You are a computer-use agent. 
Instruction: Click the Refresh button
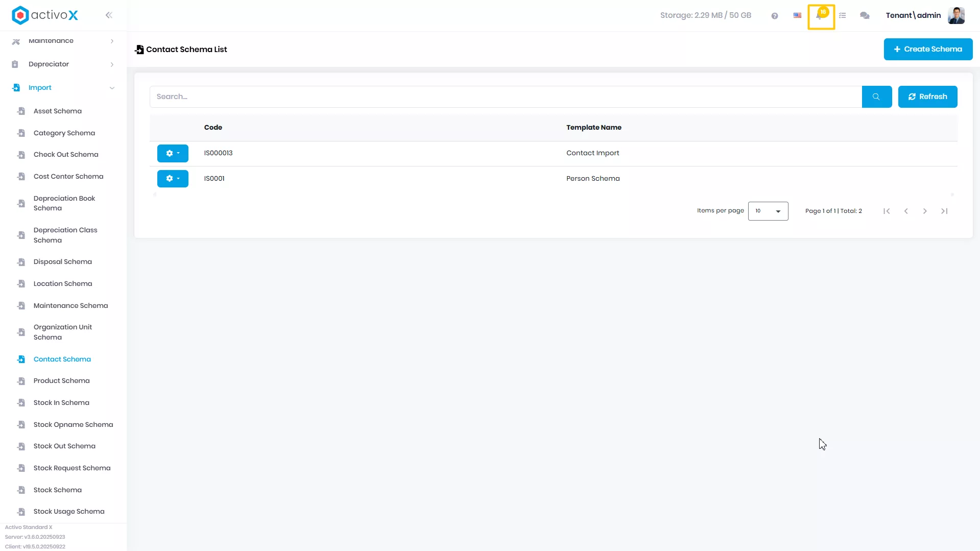click(x=927, y=97)
